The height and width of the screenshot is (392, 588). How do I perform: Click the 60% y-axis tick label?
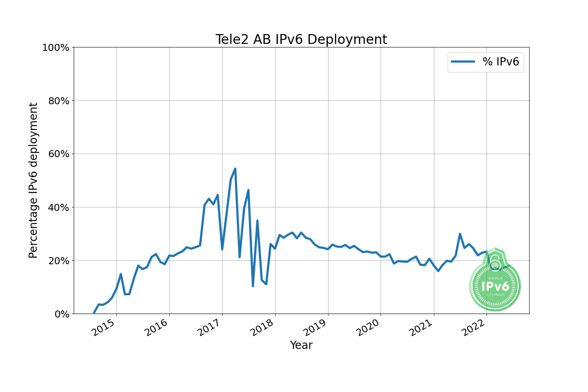(x=58, y=154)
